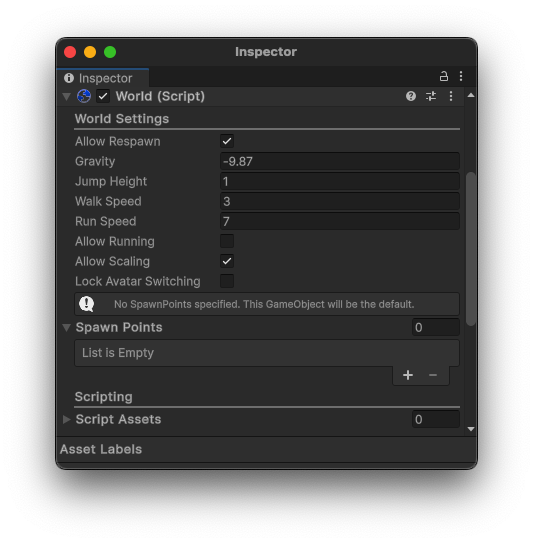This screenshot has height=543, width=533.
Task: Open World component context menu dots
Action: [x=451, y=96]
